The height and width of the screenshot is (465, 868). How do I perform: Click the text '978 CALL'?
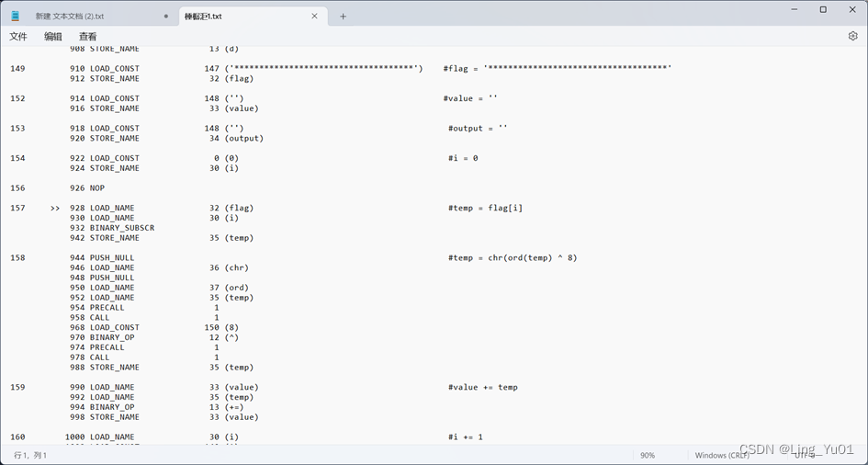[90, 357]
